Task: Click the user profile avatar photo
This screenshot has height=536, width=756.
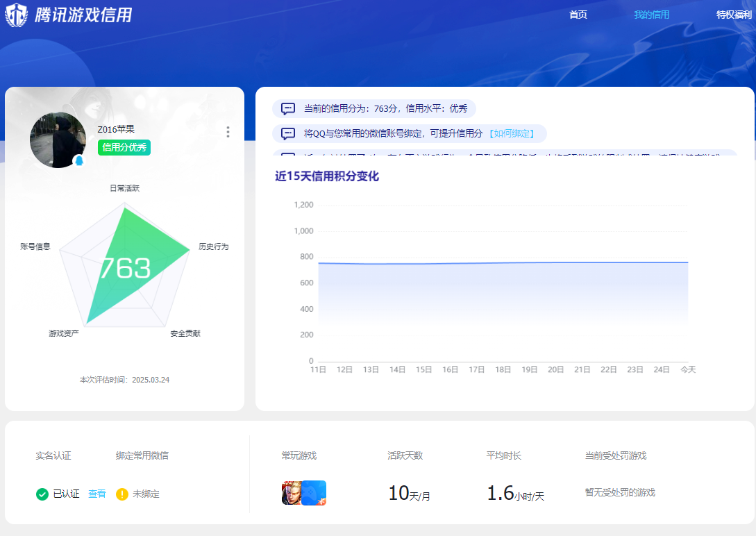Action: (58, 140)
